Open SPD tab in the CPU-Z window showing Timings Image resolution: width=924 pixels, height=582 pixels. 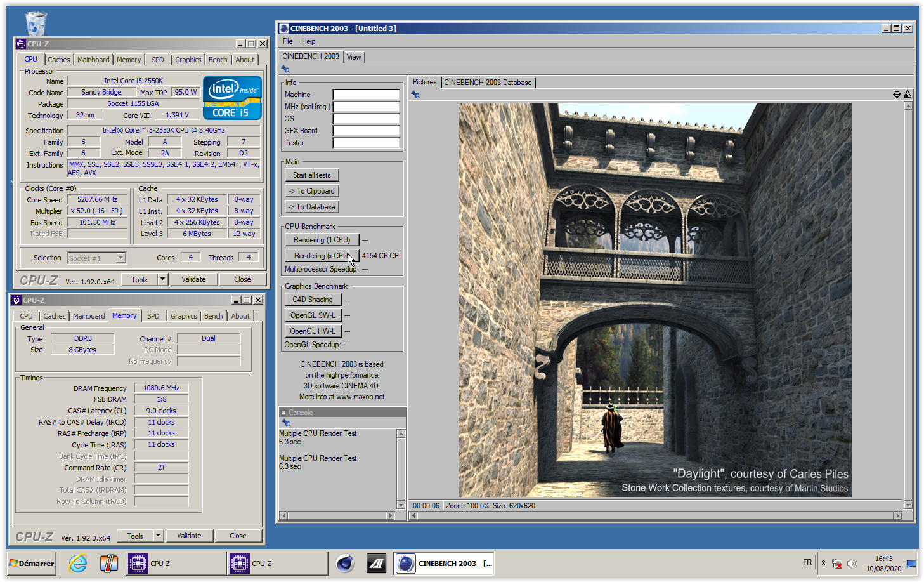(x=153, y=316)
